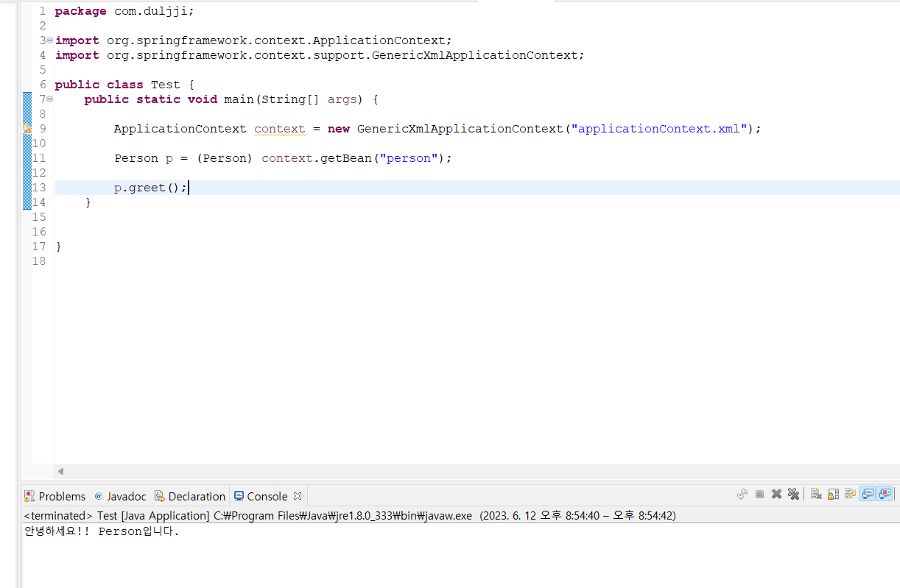Click the terminated Test launch description line

pos(350,516)
